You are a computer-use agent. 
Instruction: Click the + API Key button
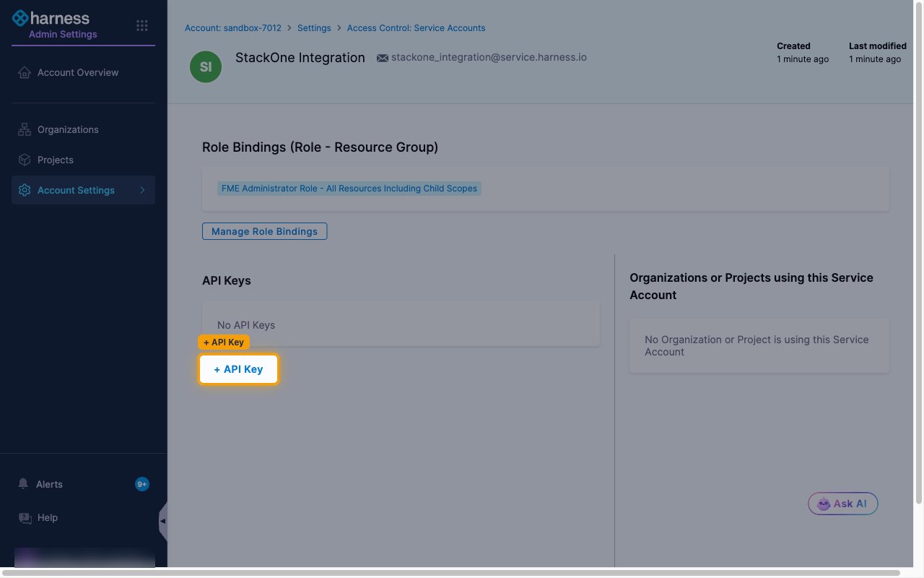click(238, 369)
